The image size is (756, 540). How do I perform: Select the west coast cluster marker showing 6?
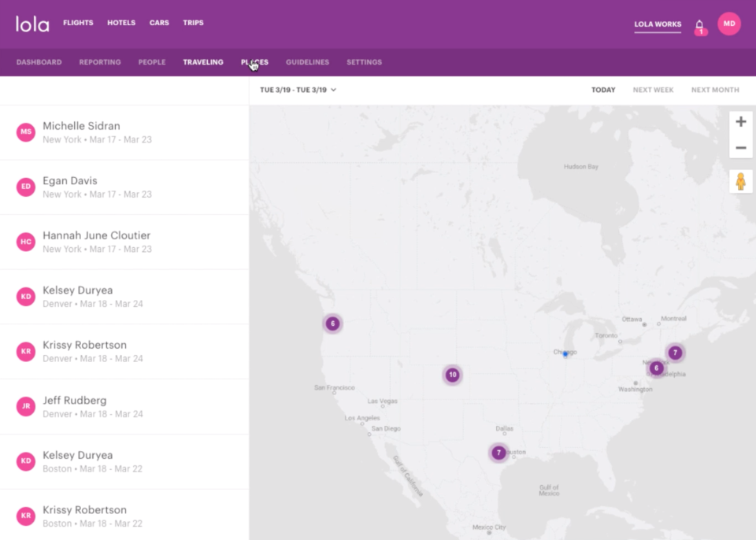[x=332, y=324]
